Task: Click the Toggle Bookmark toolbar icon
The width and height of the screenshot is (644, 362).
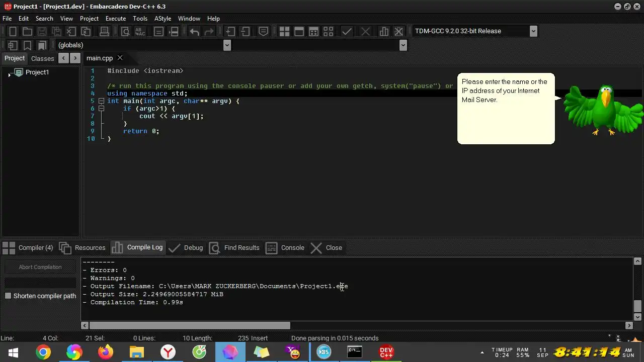Action: (x=28, y=45)
